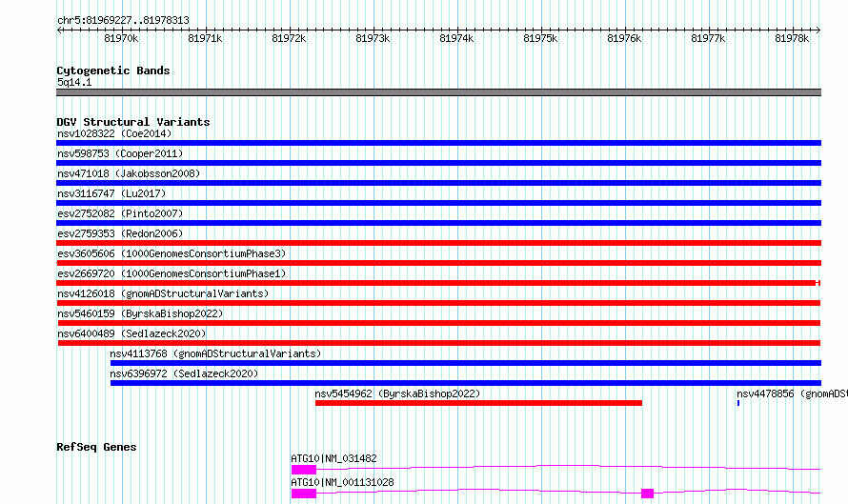Click the 81972k ruler tick label

pyautogui.click(x=289, y=38)
